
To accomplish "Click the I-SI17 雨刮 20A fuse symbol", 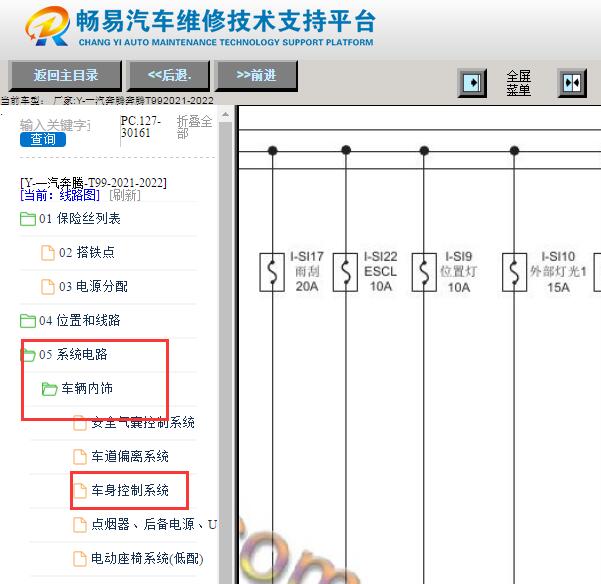I will (272, 272).
